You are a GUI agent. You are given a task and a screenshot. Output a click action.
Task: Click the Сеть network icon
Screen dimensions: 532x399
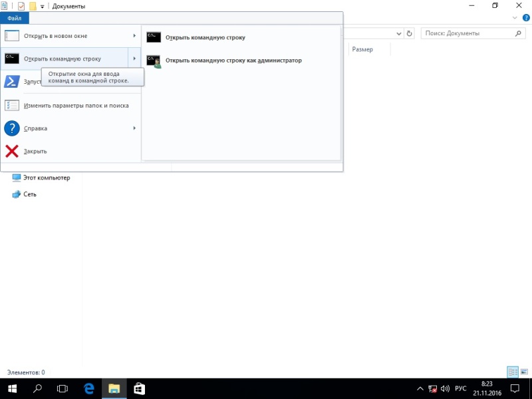(x=16, y=194)
